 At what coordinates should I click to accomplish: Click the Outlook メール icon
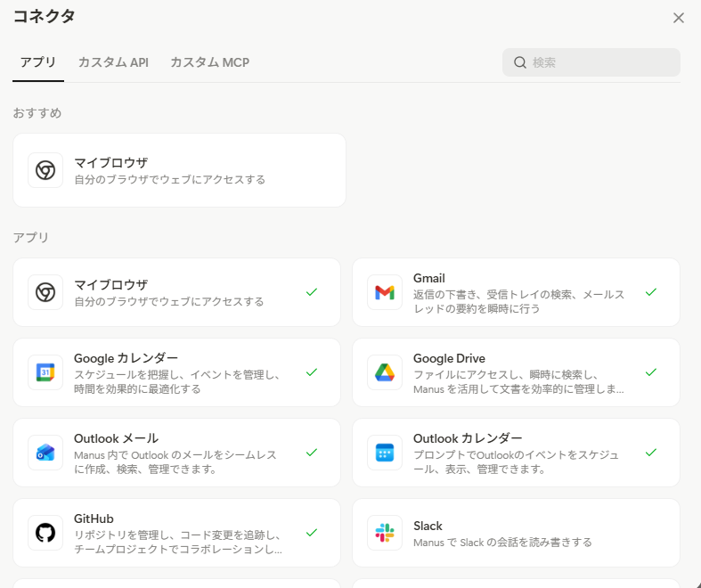(45, 453)
